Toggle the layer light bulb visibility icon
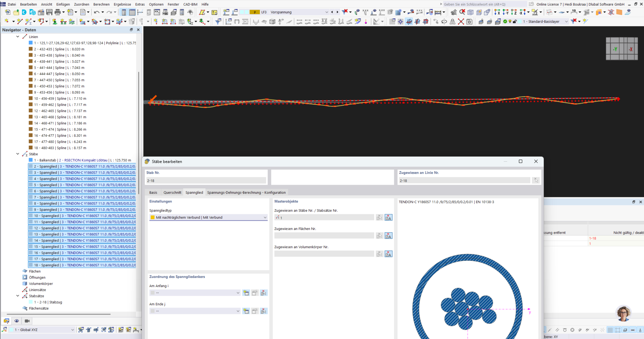644x339 pixels. [510, 21]
